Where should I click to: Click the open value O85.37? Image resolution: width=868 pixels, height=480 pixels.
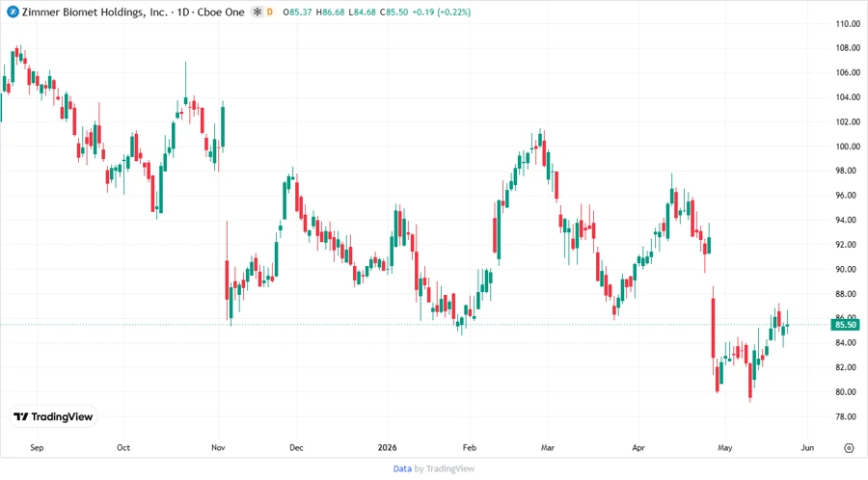297,12
